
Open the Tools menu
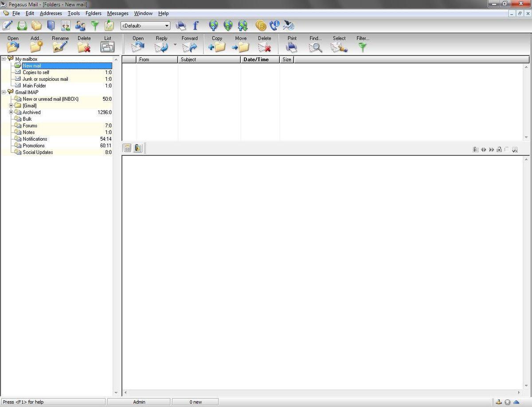pos(74,13)
